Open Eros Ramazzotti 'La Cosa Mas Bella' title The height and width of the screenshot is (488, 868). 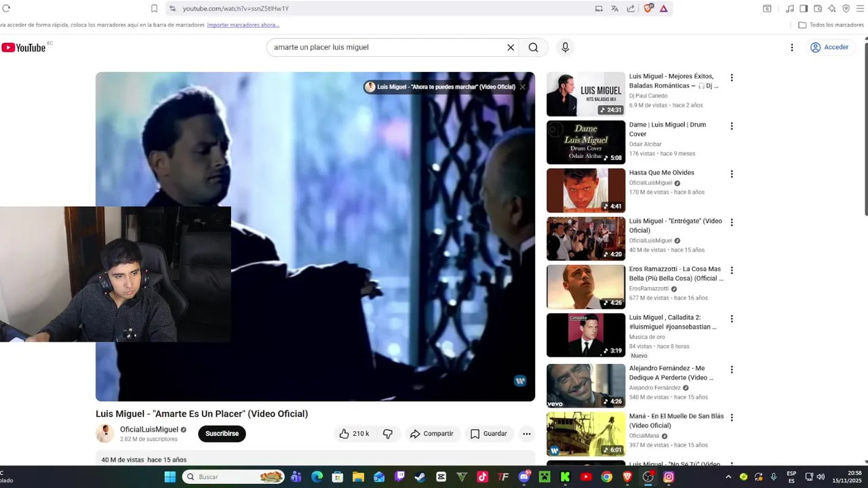click(x=676, y=274)
